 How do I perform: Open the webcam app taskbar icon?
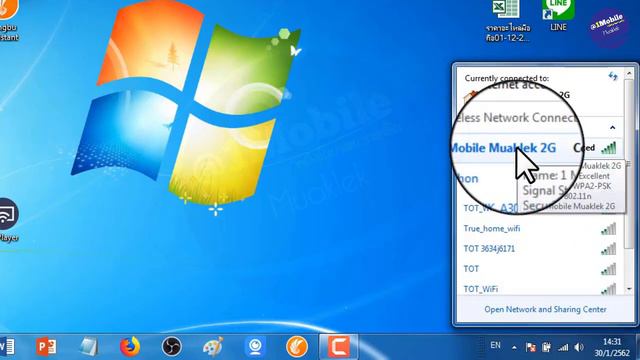pos(255,347)
